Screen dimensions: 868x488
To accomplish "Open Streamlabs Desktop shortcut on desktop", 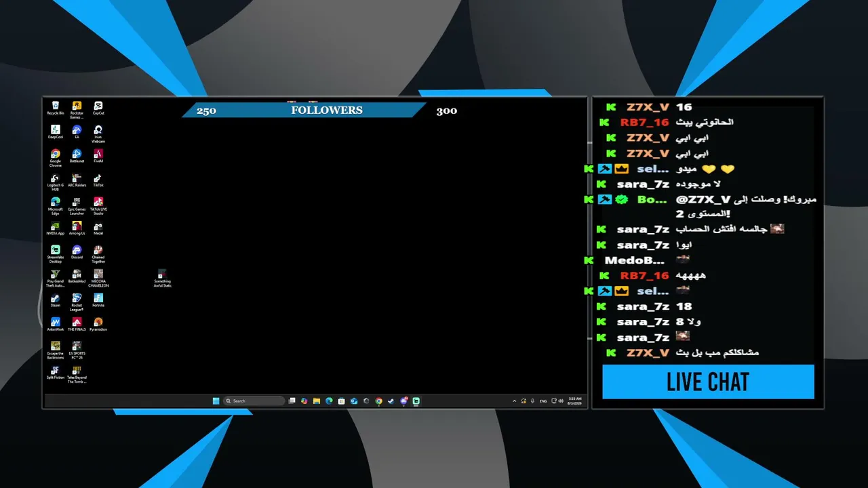I will pyautogui.click(x=56, y=255).
